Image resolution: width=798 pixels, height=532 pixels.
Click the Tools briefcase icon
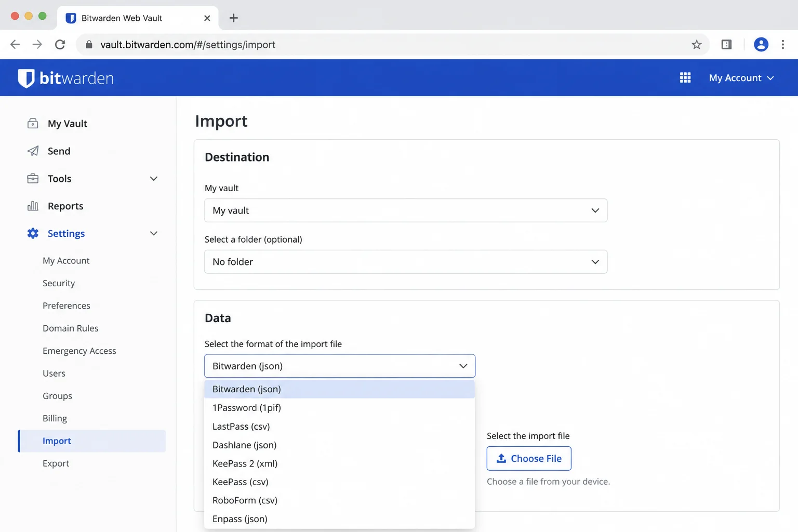point(33,178)
